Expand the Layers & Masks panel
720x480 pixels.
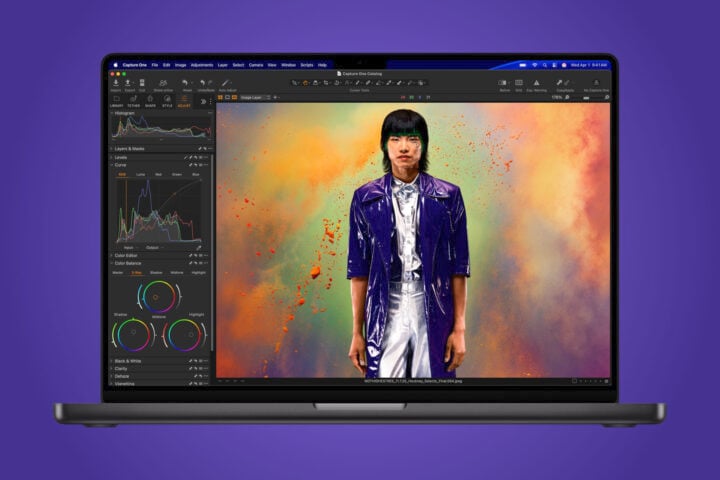pos(112,149)
